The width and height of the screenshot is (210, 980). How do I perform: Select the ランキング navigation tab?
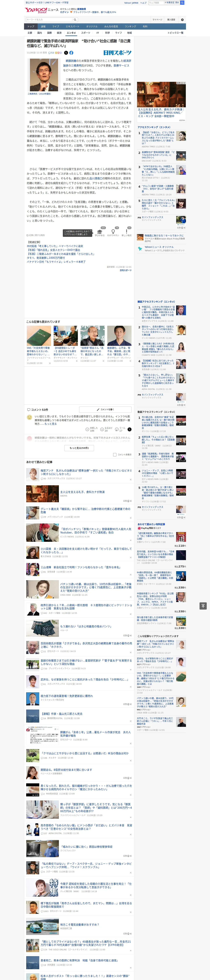tap(130, 27)
